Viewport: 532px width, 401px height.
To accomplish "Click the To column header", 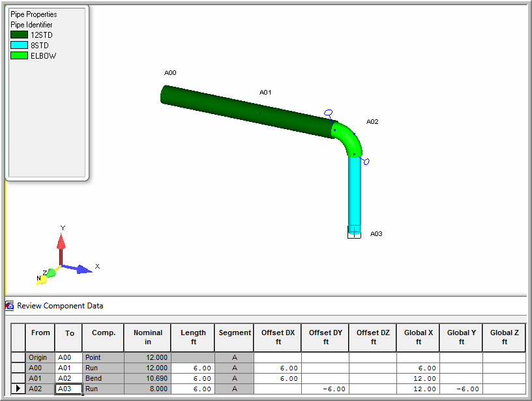I will pos(69,338).
